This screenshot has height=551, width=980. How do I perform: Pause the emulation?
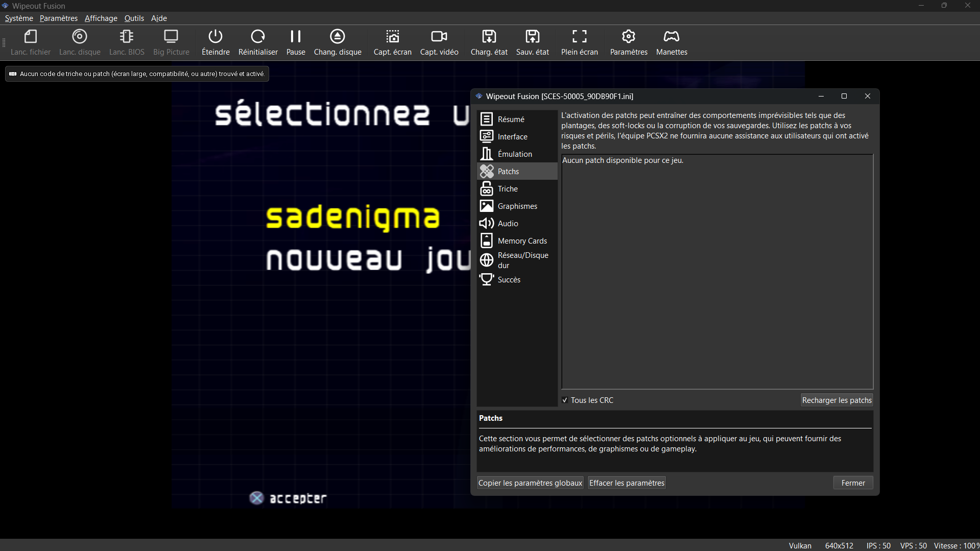tap(296, 42)
